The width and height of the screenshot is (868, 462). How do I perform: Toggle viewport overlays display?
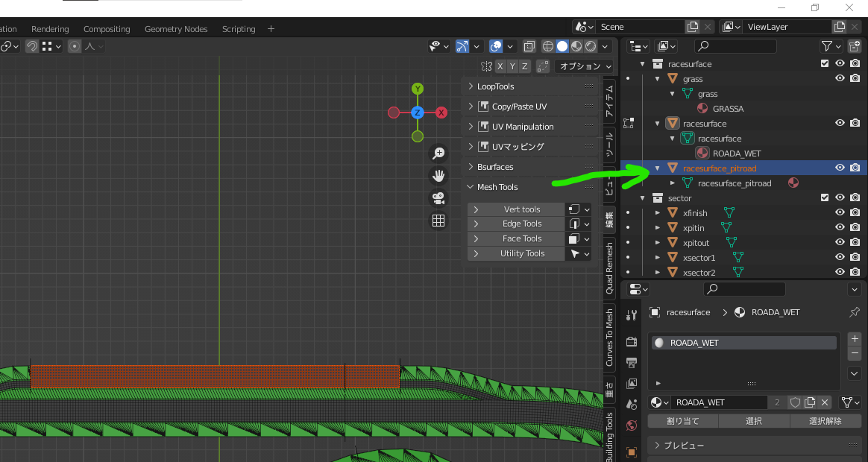496,46
